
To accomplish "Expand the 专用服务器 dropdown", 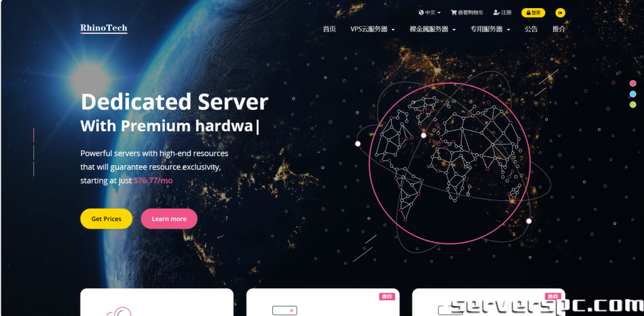I will coord(490,29).
